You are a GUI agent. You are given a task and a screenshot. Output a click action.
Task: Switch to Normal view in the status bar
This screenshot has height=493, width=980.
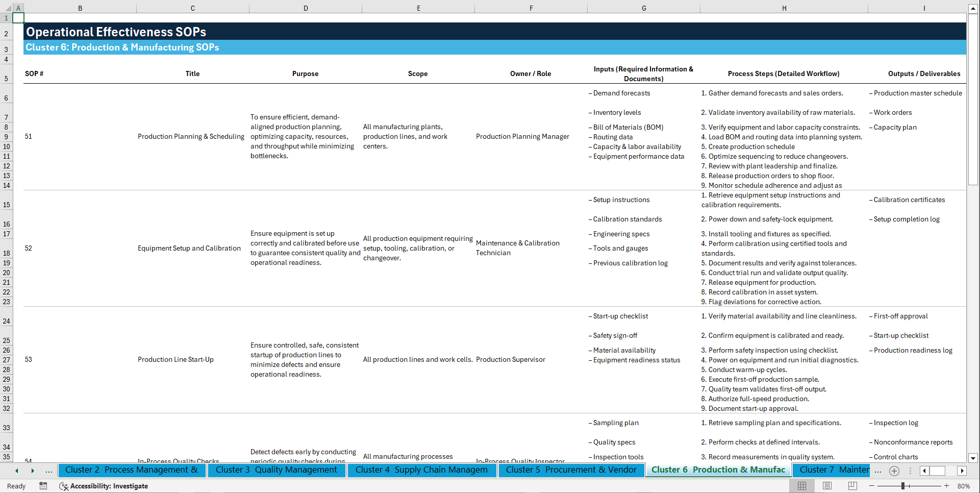coord(801,486)
